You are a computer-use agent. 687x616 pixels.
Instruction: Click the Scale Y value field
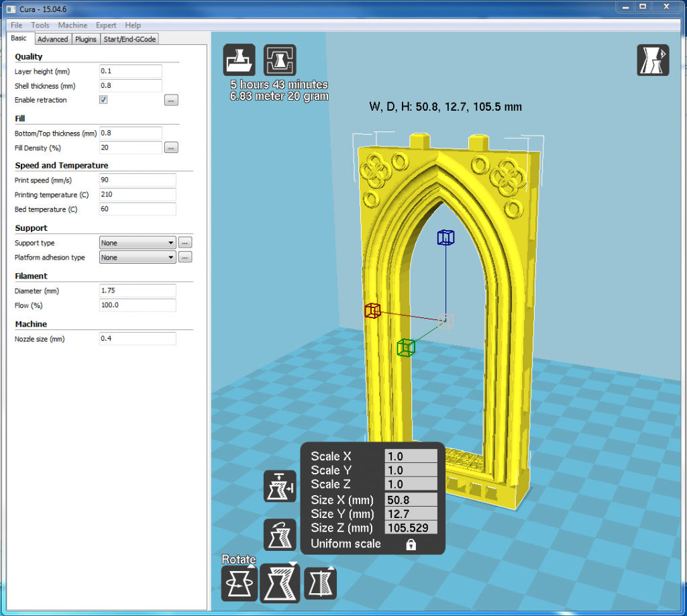click(x=411, y=470)
